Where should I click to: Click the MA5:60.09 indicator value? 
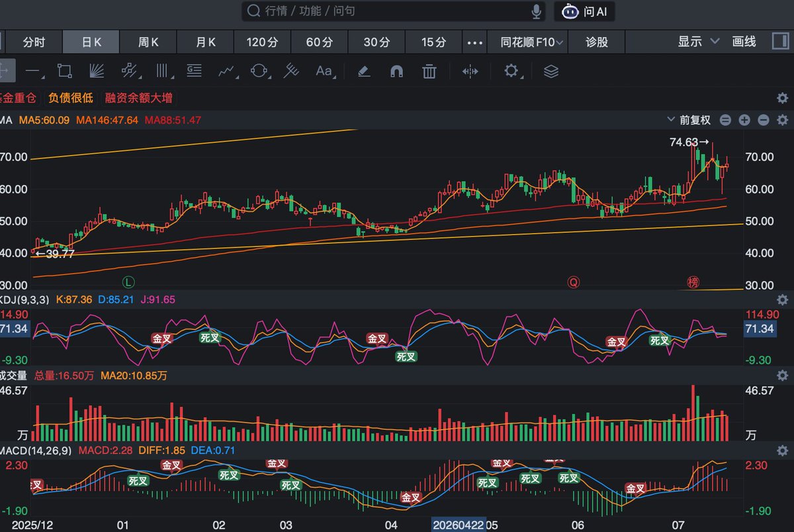[44, 120]
